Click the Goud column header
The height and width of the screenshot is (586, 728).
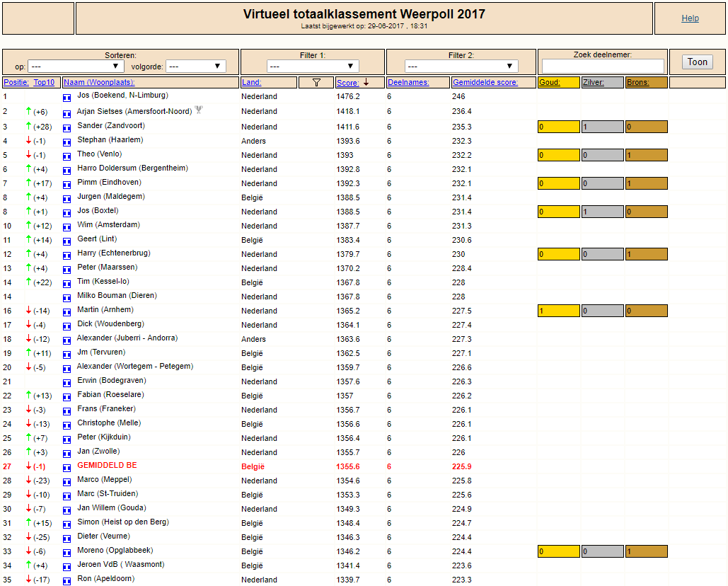tap(549, 82)
